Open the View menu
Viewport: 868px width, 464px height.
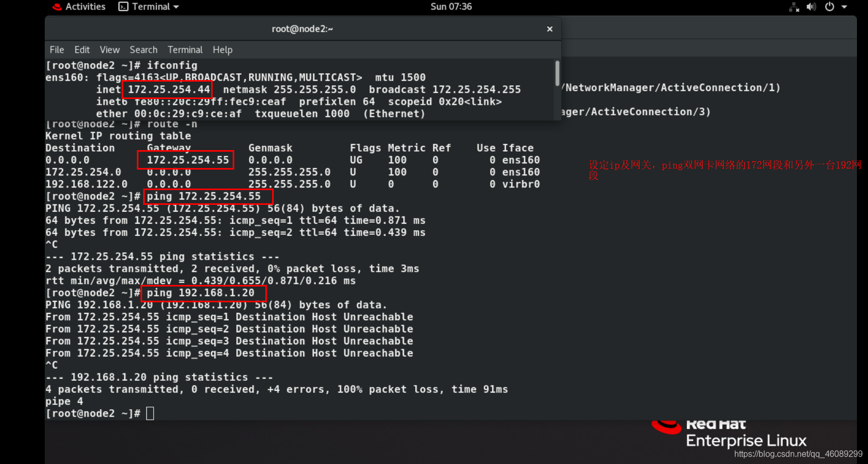109,50
